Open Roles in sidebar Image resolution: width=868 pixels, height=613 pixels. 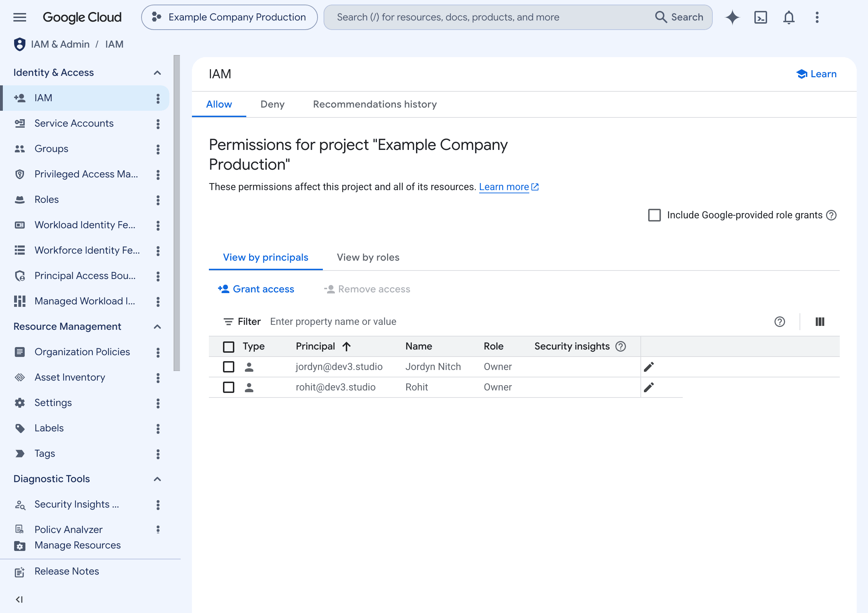(47, 199)
